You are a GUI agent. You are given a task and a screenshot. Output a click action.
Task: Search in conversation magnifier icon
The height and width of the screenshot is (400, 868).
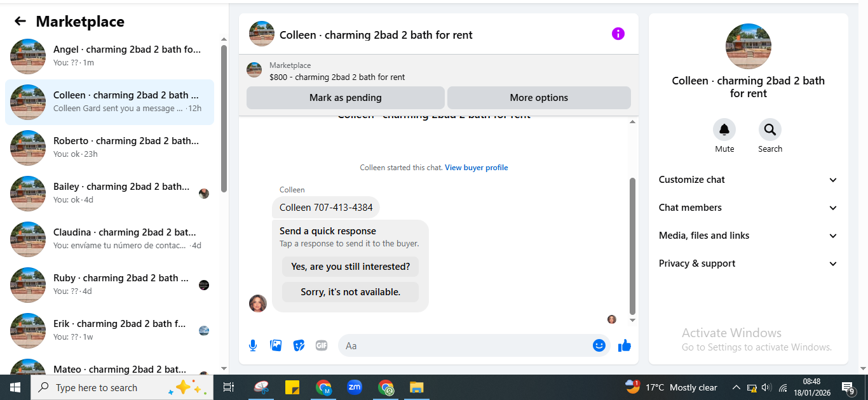coord(770,130)
